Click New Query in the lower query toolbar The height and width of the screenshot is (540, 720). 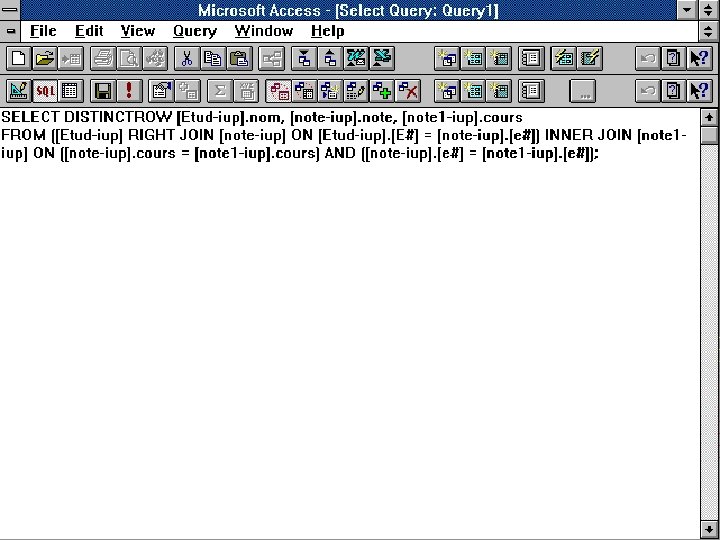point(447,91)
